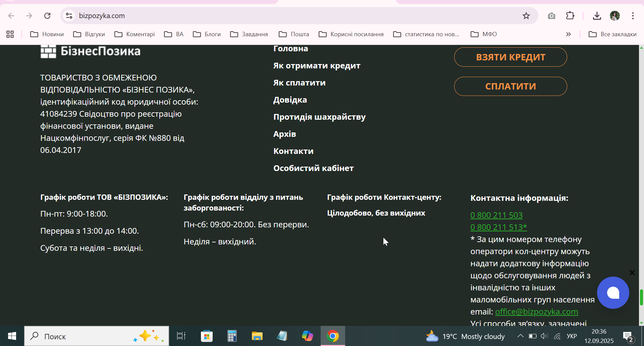Open Copilot from the taskbar

pyautogui.click(x=307, y=336)
